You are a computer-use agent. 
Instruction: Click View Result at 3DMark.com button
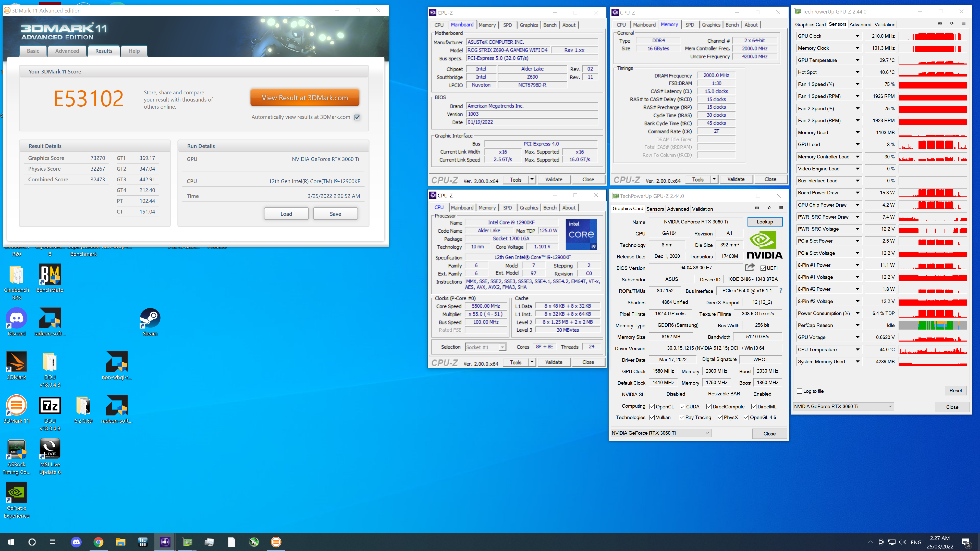[x=305, y=98]
